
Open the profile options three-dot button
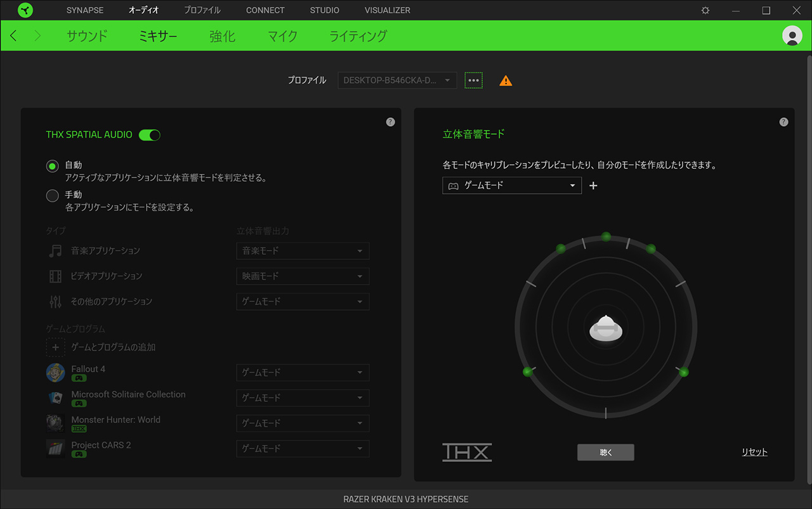point(473,81)
